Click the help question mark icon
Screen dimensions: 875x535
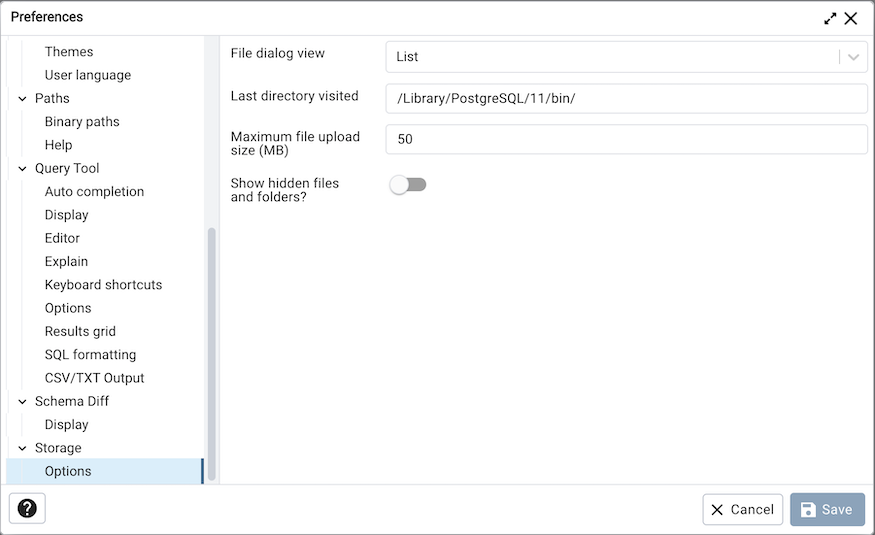coord(27,509)
